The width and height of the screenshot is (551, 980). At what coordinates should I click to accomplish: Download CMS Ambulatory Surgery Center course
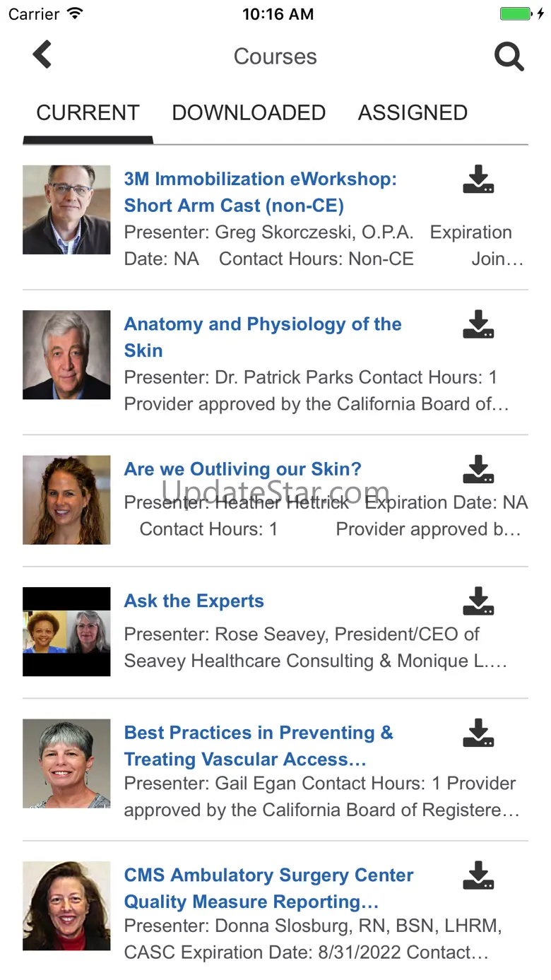point(478,875)
